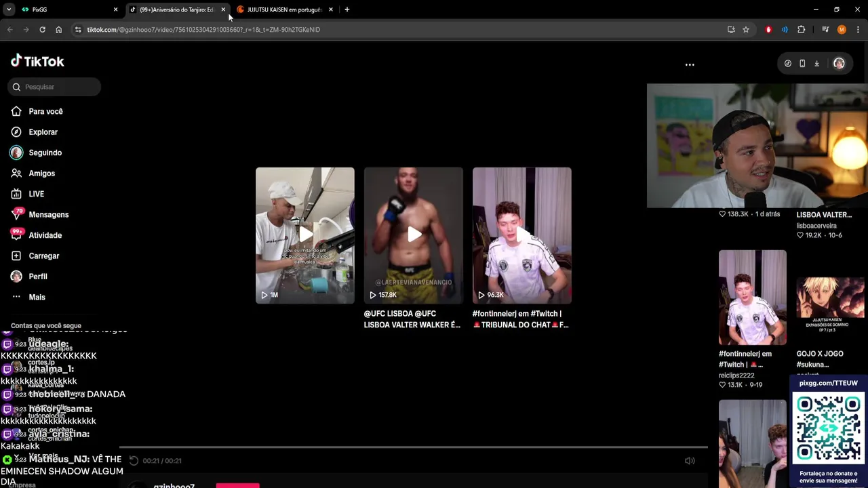
Task: Click the Seguindo profile avatar icon
Action: pos(16,152)
